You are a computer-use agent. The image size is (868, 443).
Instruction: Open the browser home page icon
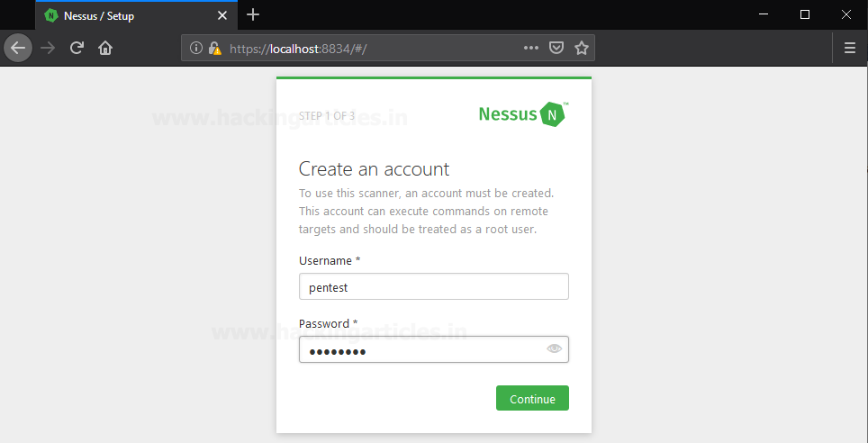[x=105, y=49]
